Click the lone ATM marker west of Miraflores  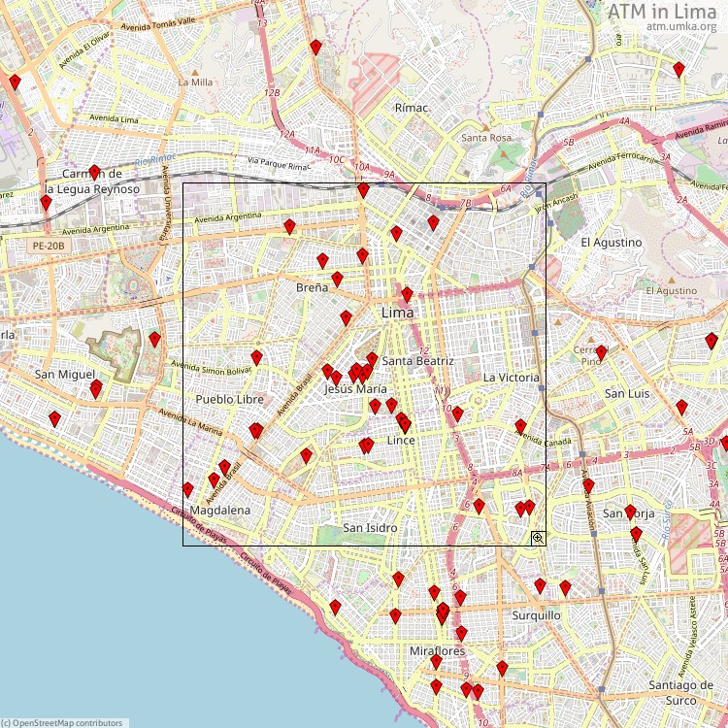pyautogui.click(x=335, y=607)
